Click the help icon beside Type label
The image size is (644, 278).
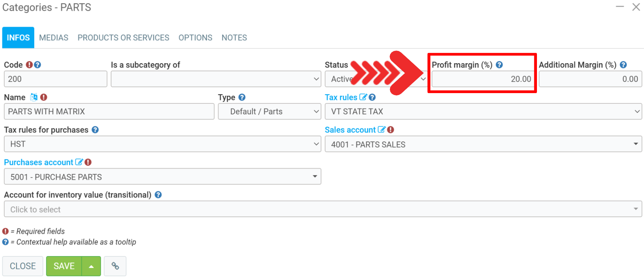pos(242,97)
